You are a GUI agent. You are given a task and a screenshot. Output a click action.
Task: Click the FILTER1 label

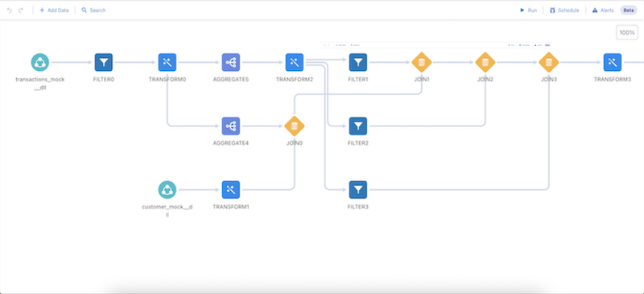coord(358,80)
